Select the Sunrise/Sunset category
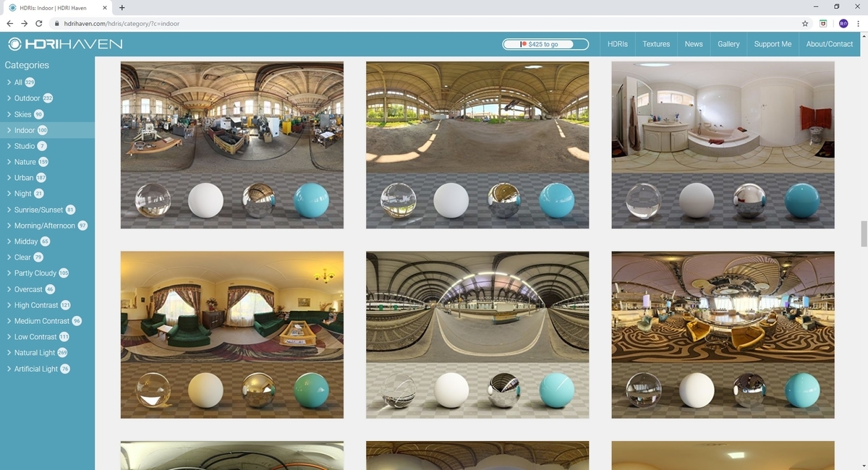 point(47,210)
